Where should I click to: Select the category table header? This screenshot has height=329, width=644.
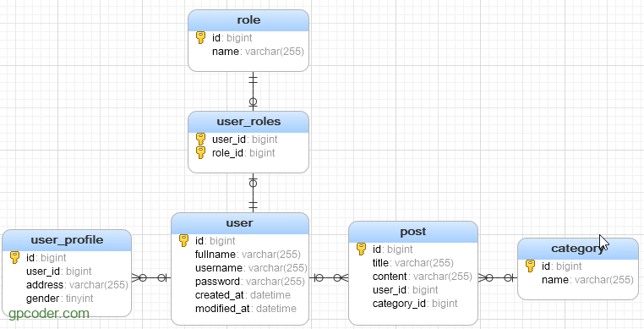pyautogui.click(x=578, y=249)
